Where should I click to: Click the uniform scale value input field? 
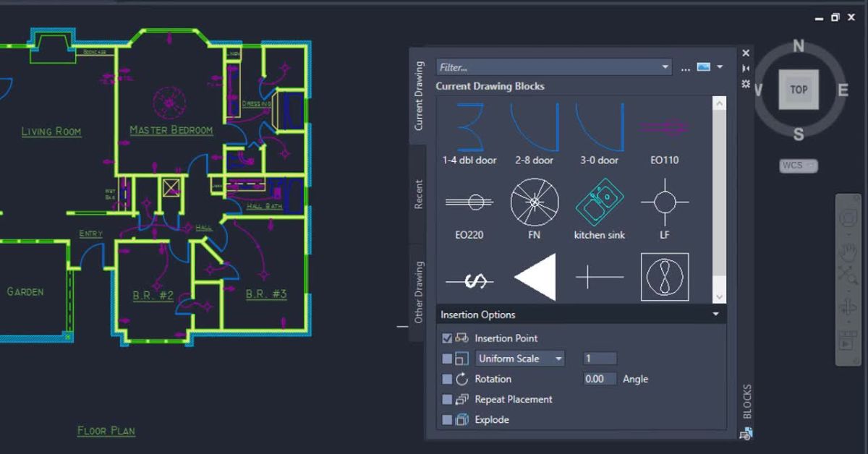coord(600,358)
